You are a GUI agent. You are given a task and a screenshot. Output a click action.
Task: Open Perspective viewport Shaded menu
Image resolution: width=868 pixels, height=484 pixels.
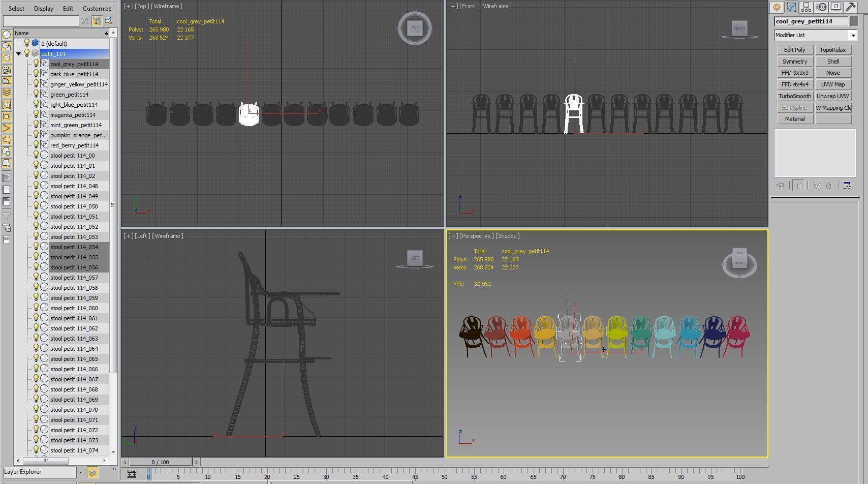pyautogui.click(x=507, y=236)
